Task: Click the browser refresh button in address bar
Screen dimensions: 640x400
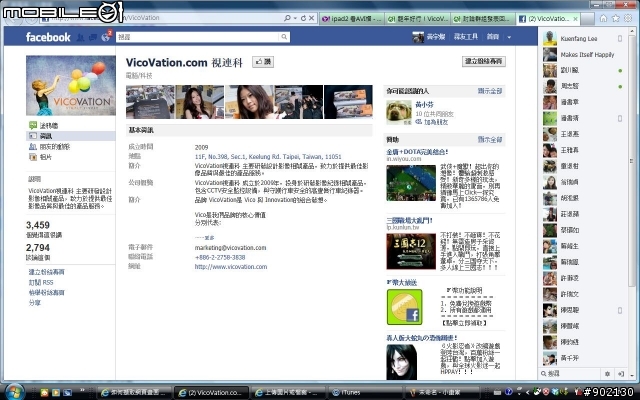Action: click(303, 18)
